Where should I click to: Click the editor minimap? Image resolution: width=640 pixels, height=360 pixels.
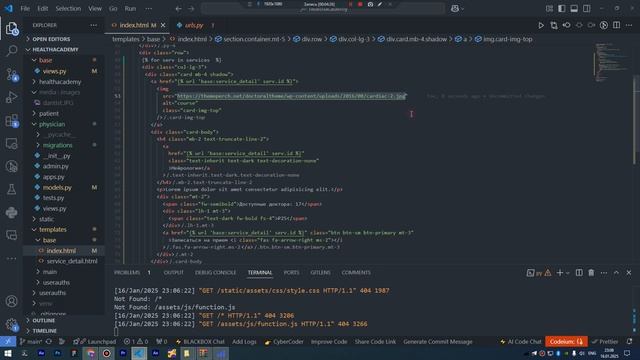[611, 61]
